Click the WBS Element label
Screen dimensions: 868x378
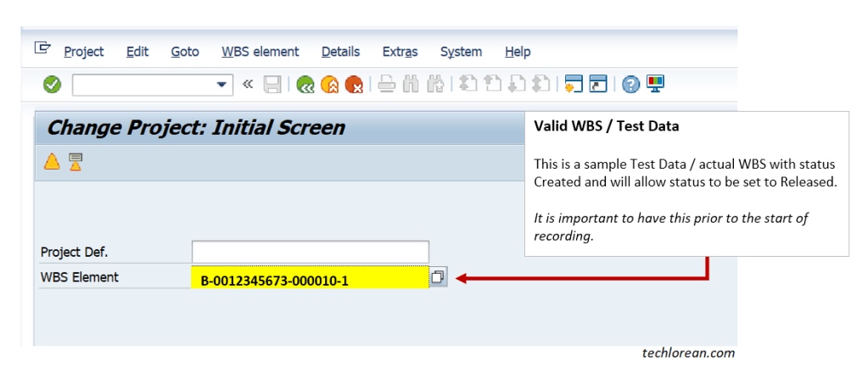tap(80, 277)
